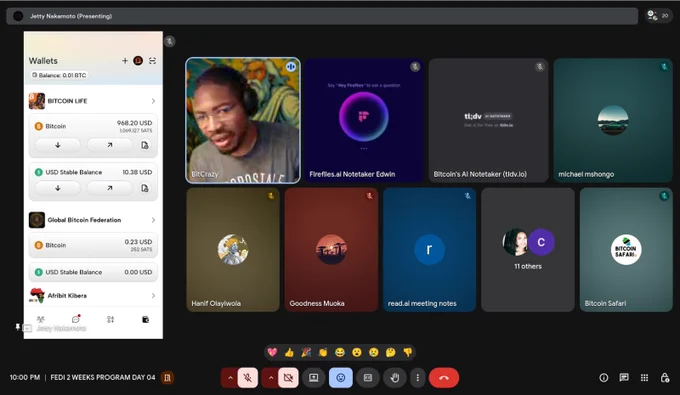Send the thinking face reaction

pyautogui.click(x=391, y=352)
